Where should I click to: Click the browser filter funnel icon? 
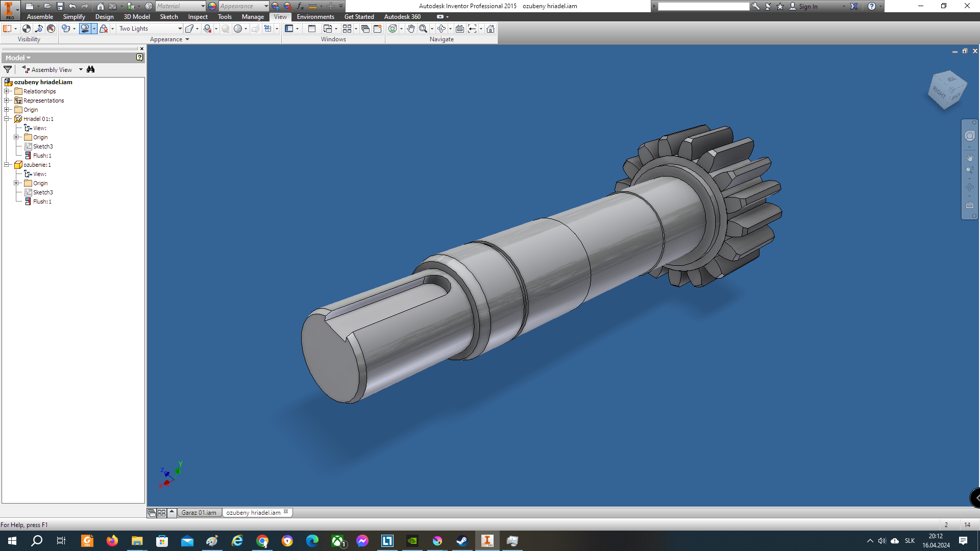tap(8, 69)
